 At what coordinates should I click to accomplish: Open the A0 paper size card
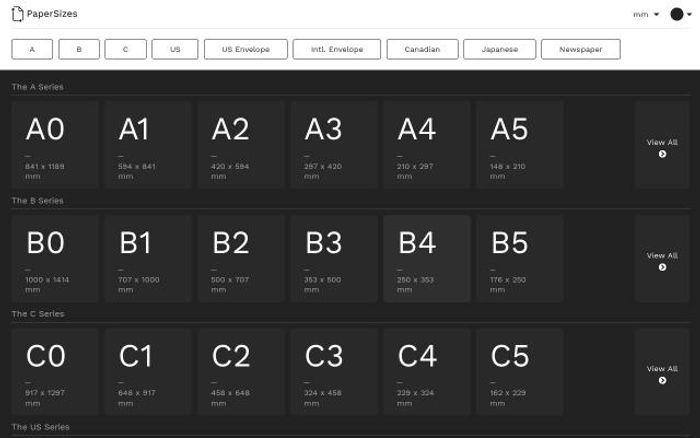tap(55, 145)
